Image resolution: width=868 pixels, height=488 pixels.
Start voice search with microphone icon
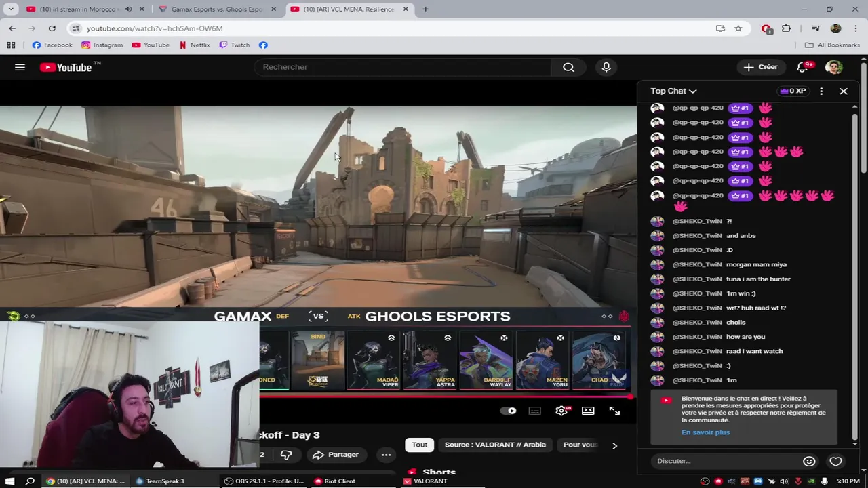606,67
